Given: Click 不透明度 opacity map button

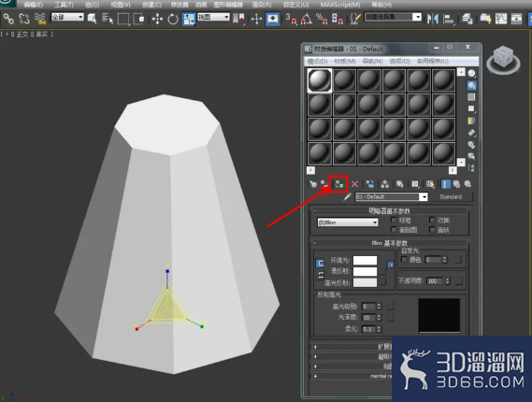Looking at the screenshot, I should 459,280.
